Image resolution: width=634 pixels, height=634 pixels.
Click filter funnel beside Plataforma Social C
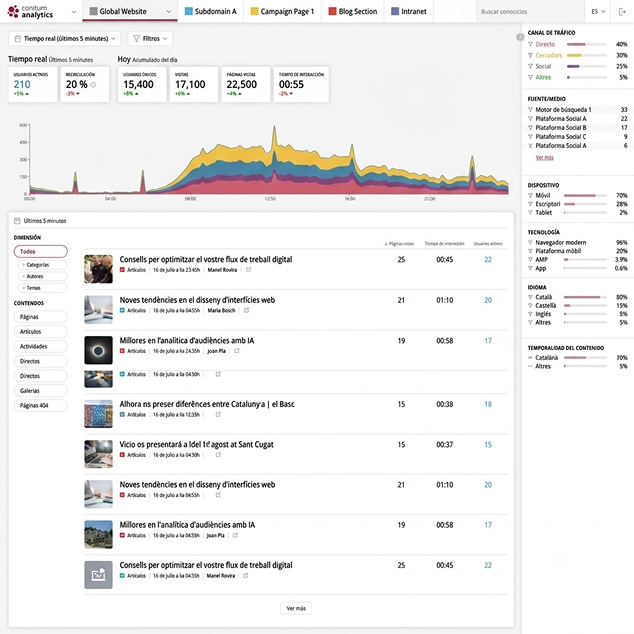pos(530,137)
